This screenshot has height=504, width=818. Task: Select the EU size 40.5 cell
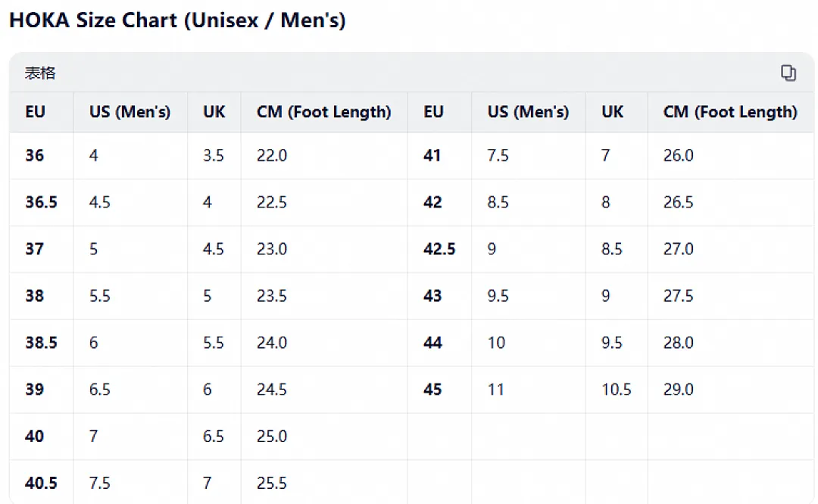[x=41, y=483]
